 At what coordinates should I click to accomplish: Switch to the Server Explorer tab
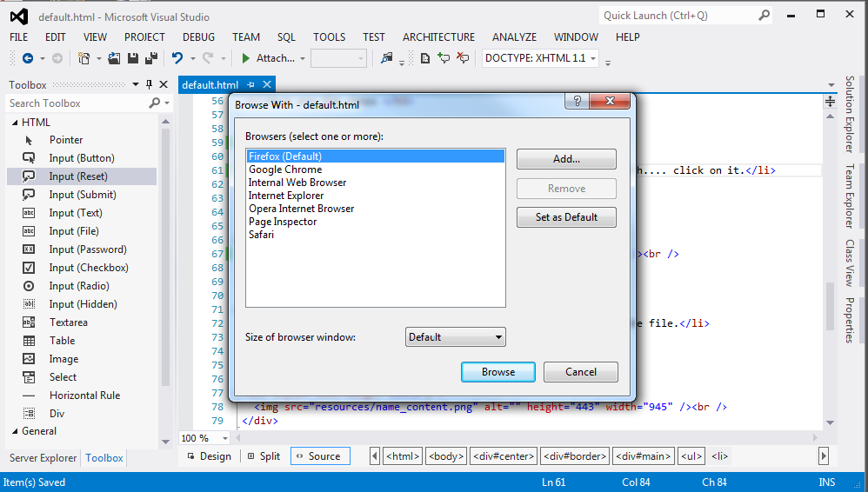point(43,458)
